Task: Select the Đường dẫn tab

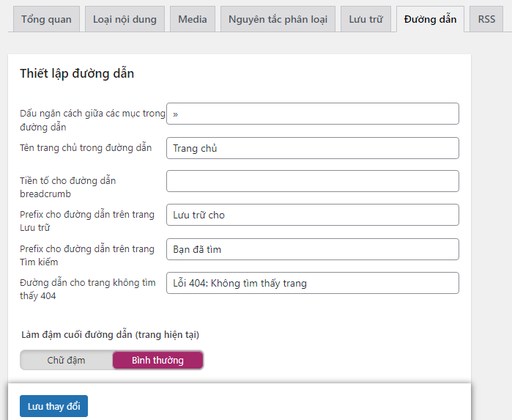Action: pyautogui.click(x=431, y=19)
